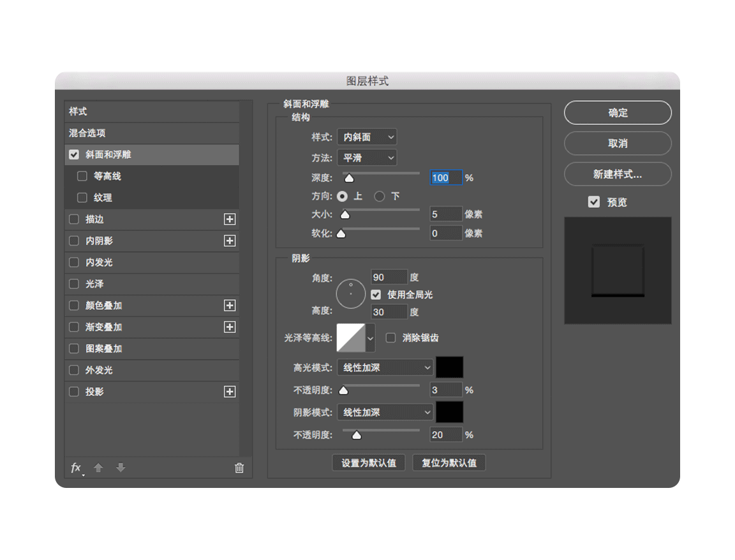Click the 光泽等高线 contour thumbnail

point(351,338)
